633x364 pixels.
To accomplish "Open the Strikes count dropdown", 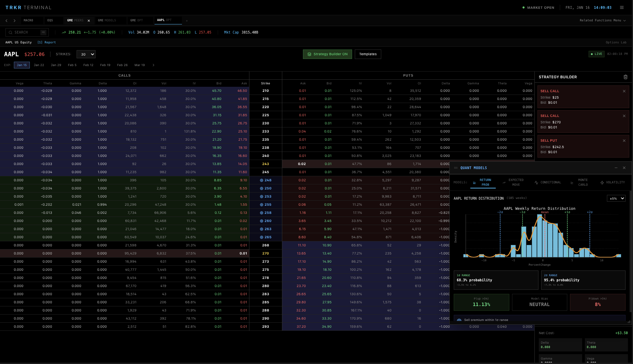I will click(x=86, y=54).
